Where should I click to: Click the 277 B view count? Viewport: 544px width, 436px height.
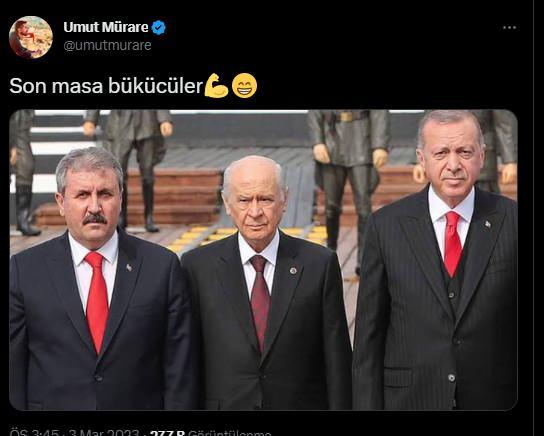pyautogui.click(x=167, y=433)
